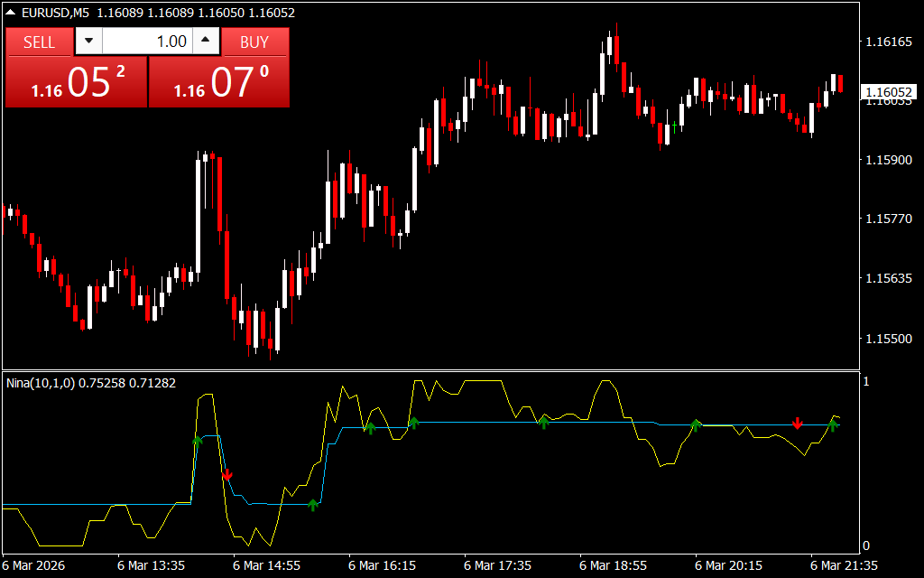Image resolution: width=924 pixels, height=578 pixels.
Task: Increase trade volume with the up arrow
Action: pos(207,42)
